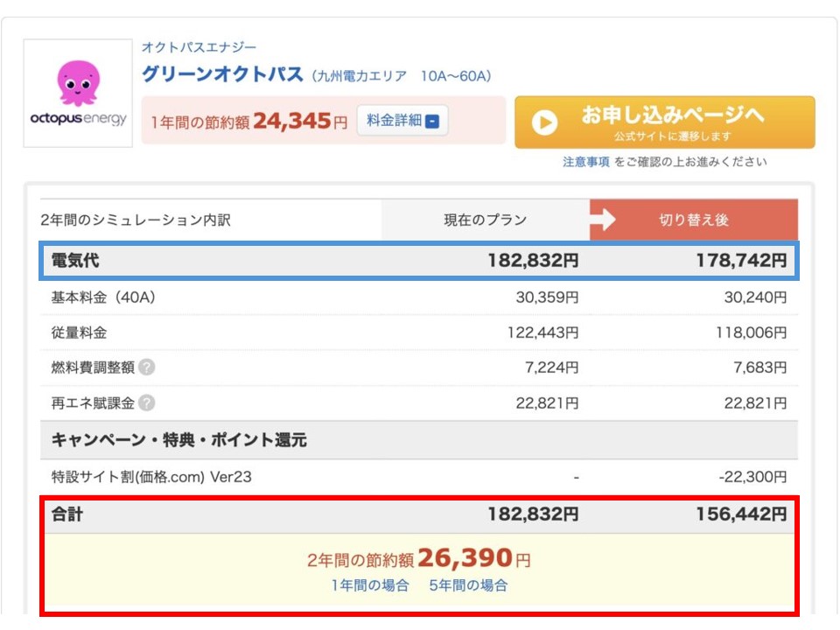840x630 pixels.
Task: Click the (九州電力エリア 10A〜60A) plan note
Action: (402, 76)
